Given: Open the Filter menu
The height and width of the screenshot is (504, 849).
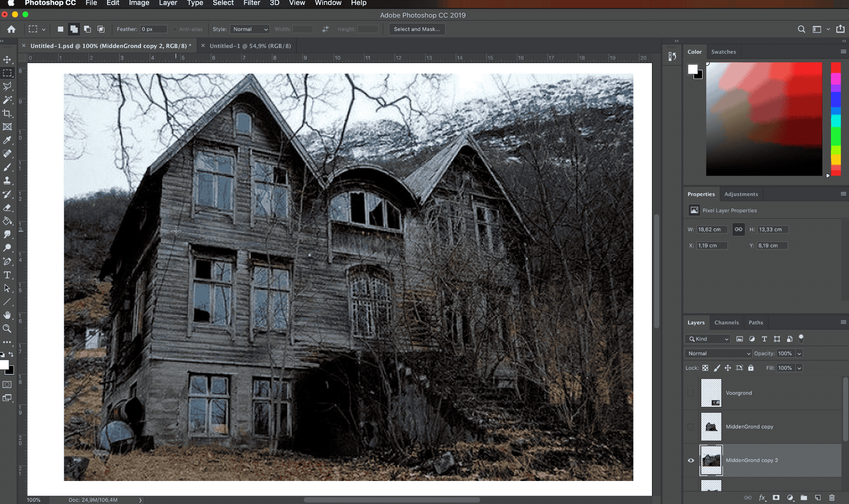Looking at the screenshot, I should tap(252, 3).
